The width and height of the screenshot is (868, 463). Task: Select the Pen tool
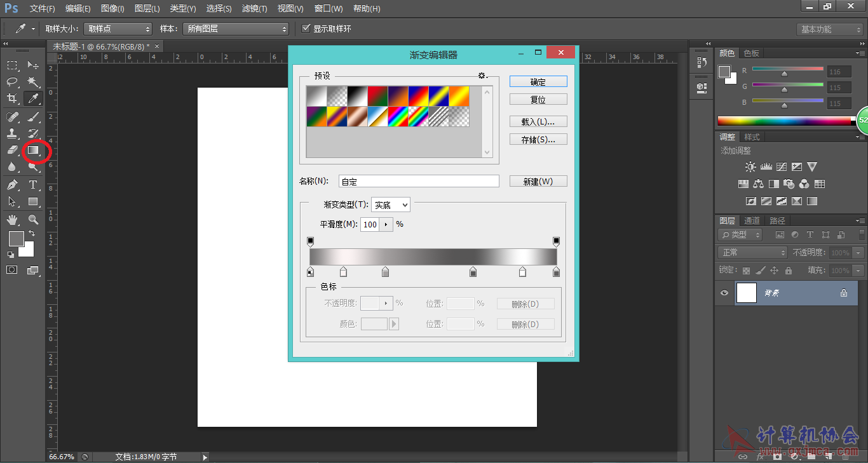[12, 185]
